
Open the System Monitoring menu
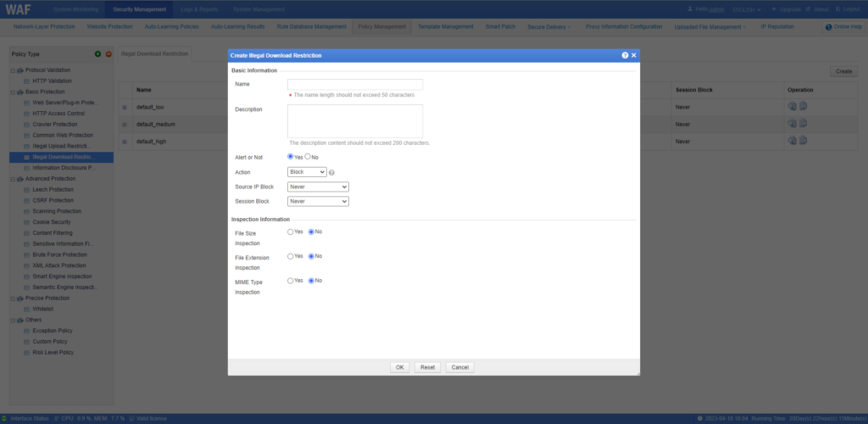75,9
